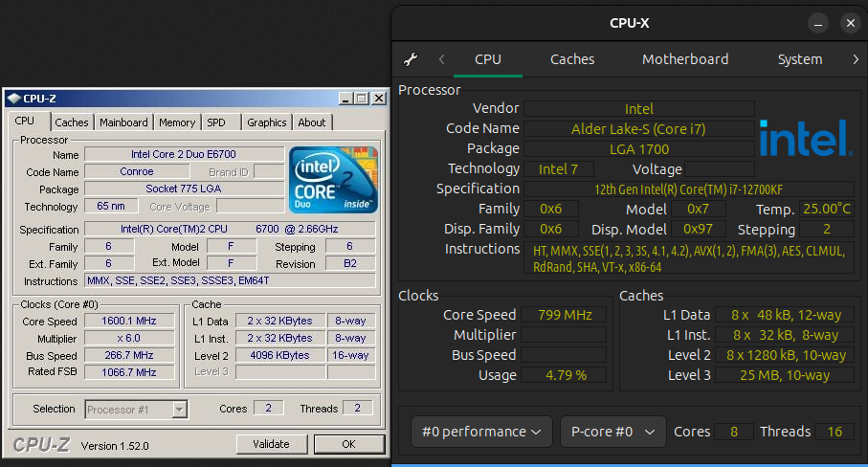Click the Name field 'Intel Core 2 Duo E6700'
Image resolution: width=868 pixels, height=467 pixels.
[184, 154]
